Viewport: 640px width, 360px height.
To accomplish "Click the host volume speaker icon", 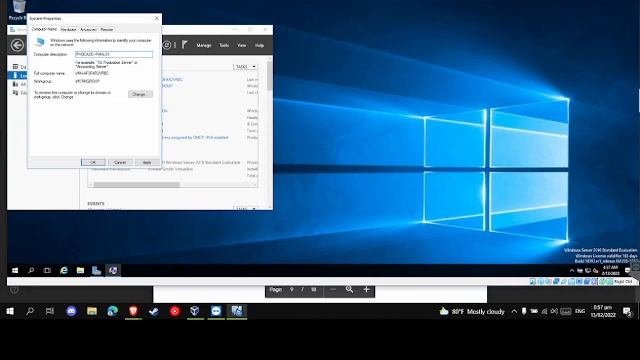I will pos(554,311).
